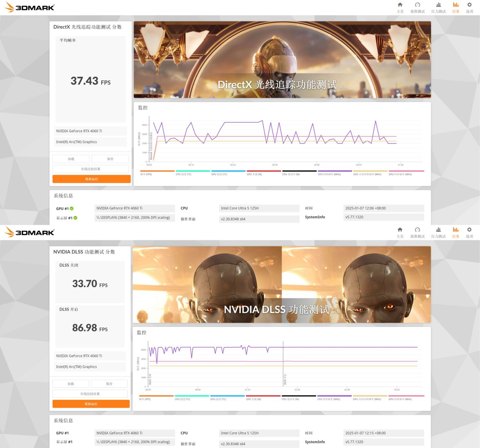Click Intel Core Ultra 5 125H in DLSS window

pyautogui.click(x=259, y=433)
